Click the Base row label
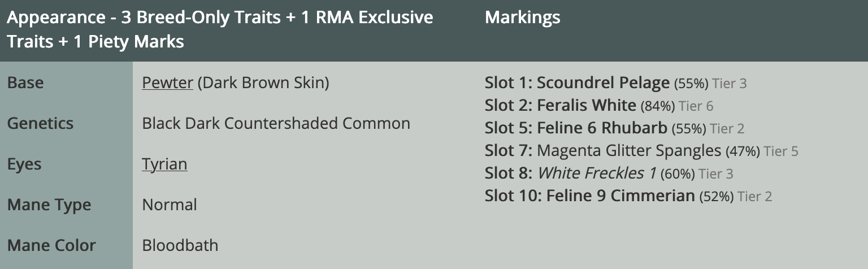 click(x=25, y=83)
